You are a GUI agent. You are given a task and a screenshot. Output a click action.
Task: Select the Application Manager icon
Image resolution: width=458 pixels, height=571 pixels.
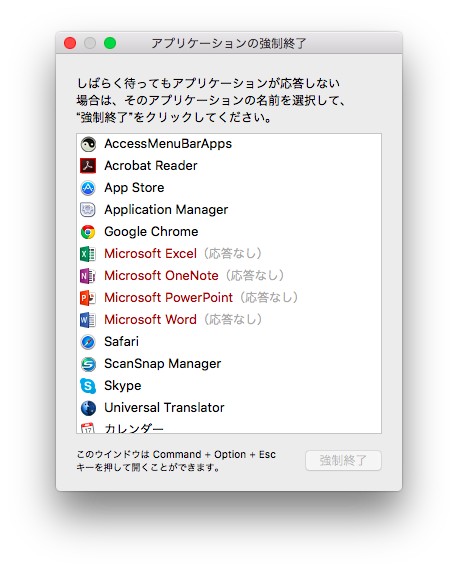click(x=88, y=210)
